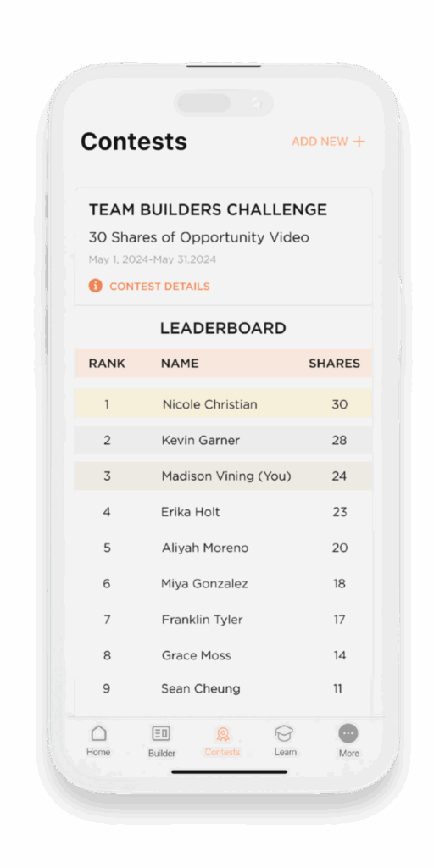434x868 pixels.
Task: Select Kevin Garner's leaderboard row
Action: point(224,440)
